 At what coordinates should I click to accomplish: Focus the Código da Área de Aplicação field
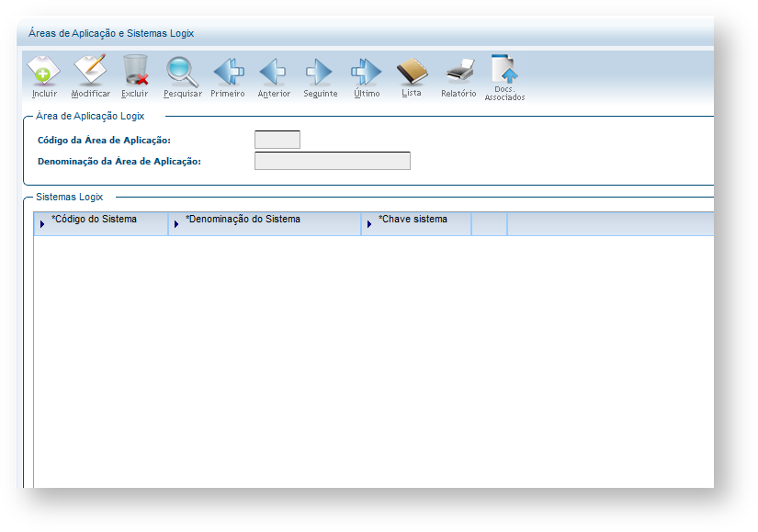[277, 140]
